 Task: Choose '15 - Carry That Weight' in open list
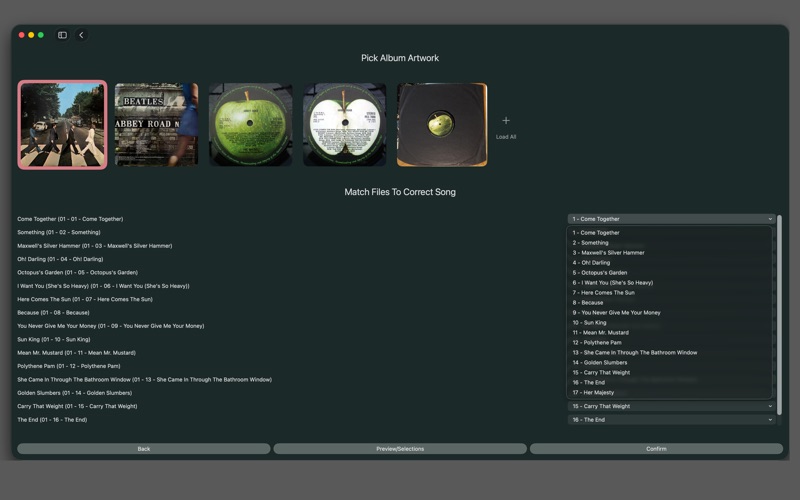point(669,372)
